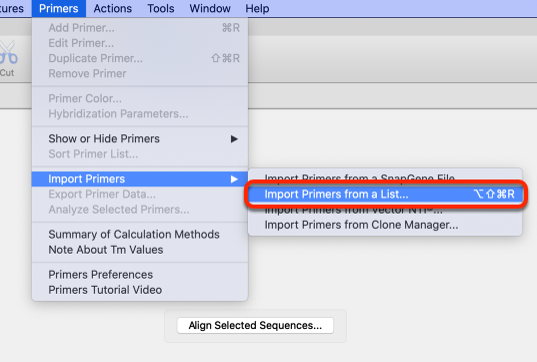Expand the Show or Hide Primers submenu arrow
The height and width of the screenshot is (362, 537).
(234, 139)
